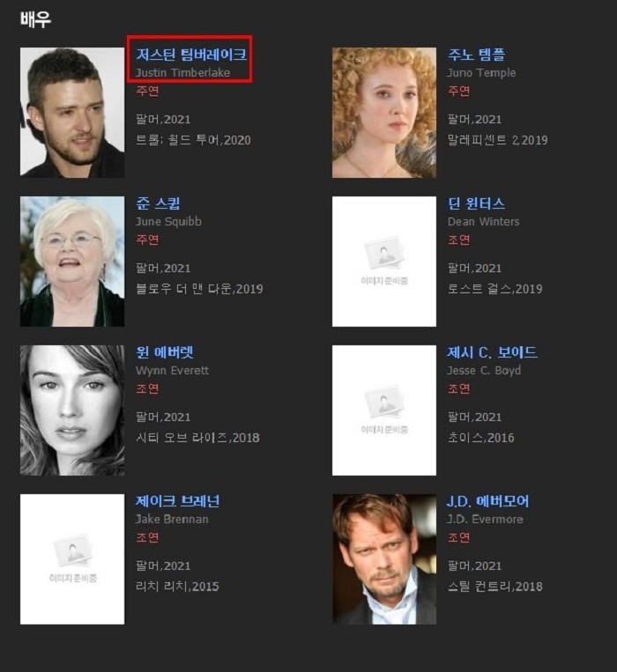Open Wynn Everett's name link
This screenshot has width=617, height=672.
pyautogui.click(x=165, y=352)
